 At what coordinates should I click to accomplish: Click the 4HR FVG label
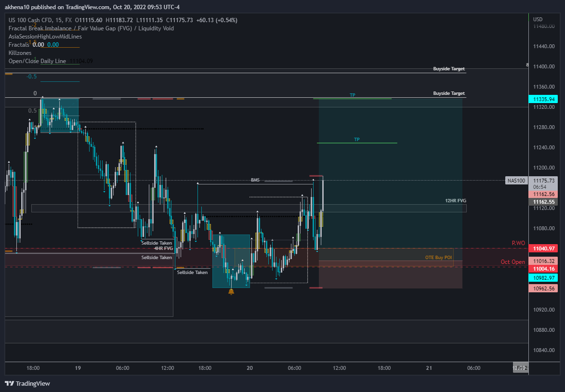tap(164, 248)
